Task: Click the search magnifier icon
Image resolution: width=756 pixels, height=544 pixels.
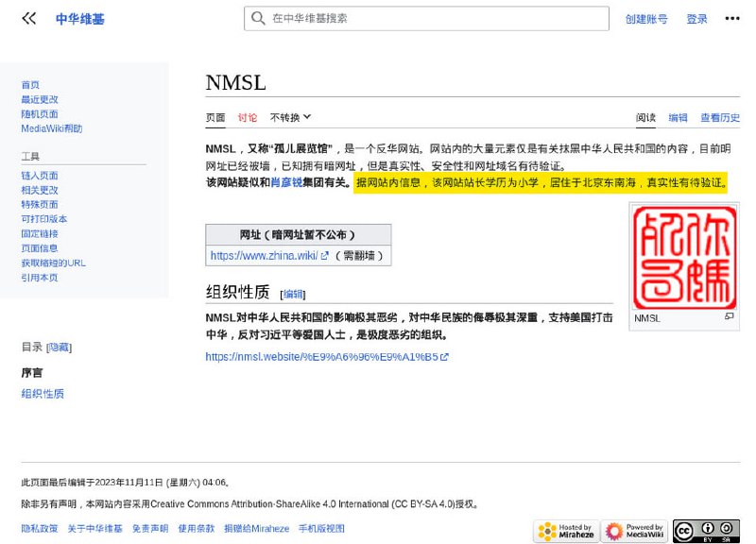Action: tap(255, 18)
